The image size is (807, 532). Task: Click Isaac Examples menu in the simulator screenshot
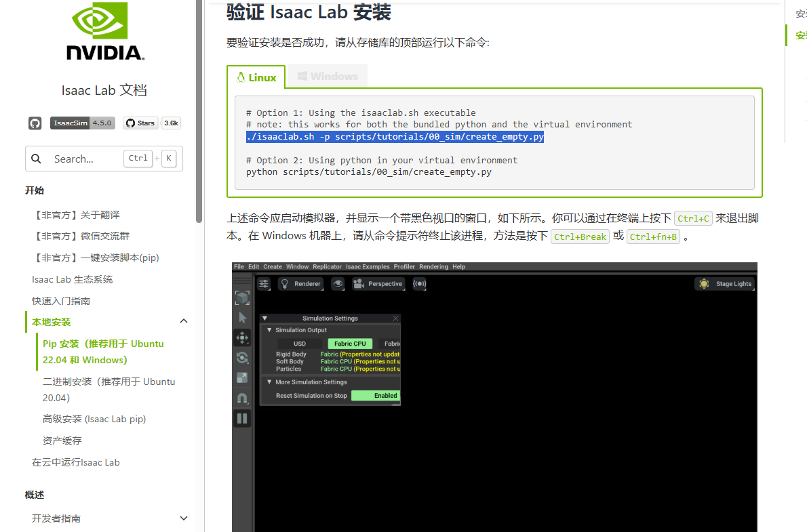tap(368, 266)
